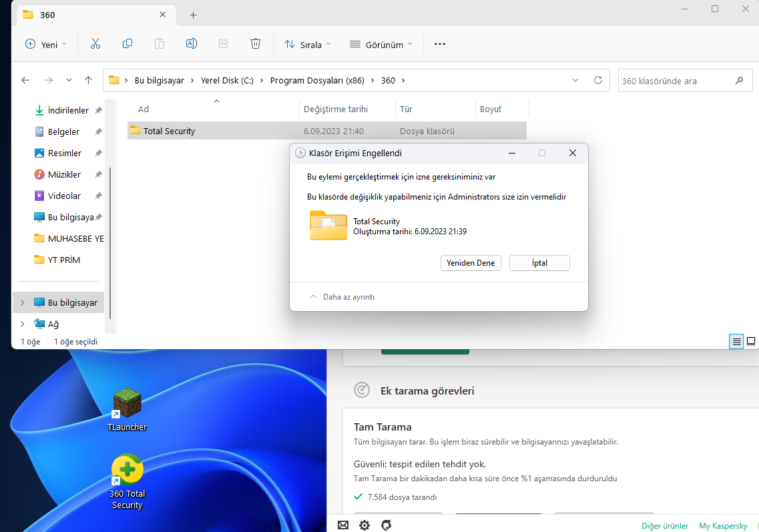Click Bu bilgisayar in the address bar
Image resolution: width=759 pixels, height=532 pixels.
point(160,80)
